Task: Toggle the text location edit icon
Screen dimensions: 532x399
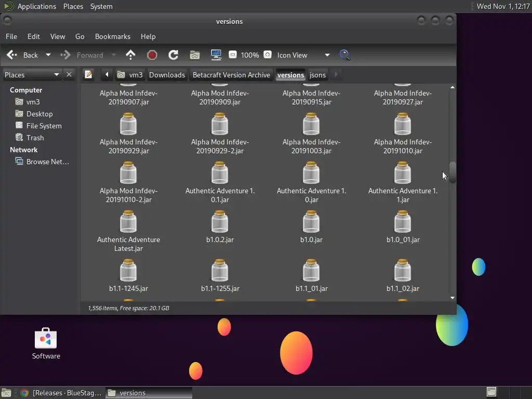Action: pos(88,74)
